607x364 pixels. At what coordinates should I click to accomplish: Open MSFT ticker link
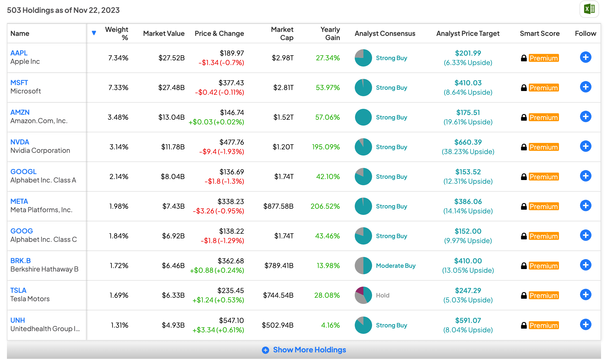click(19, 83)
